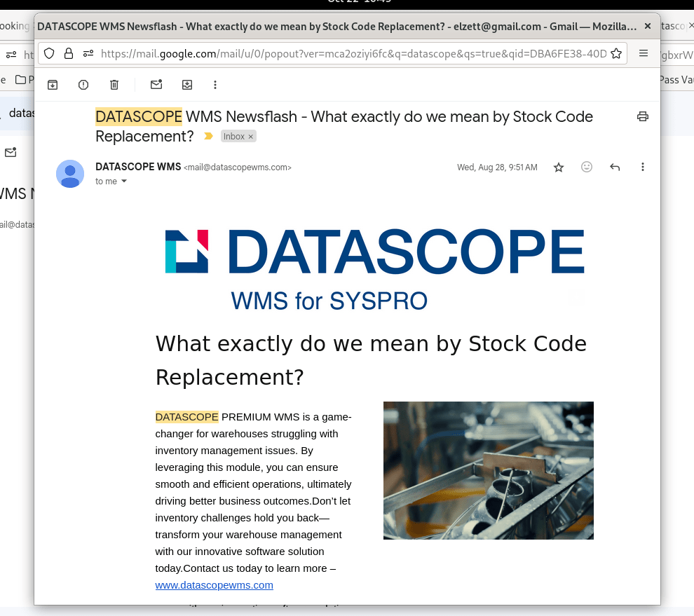Archive this email using the archive icon

(x=53, y=85)
